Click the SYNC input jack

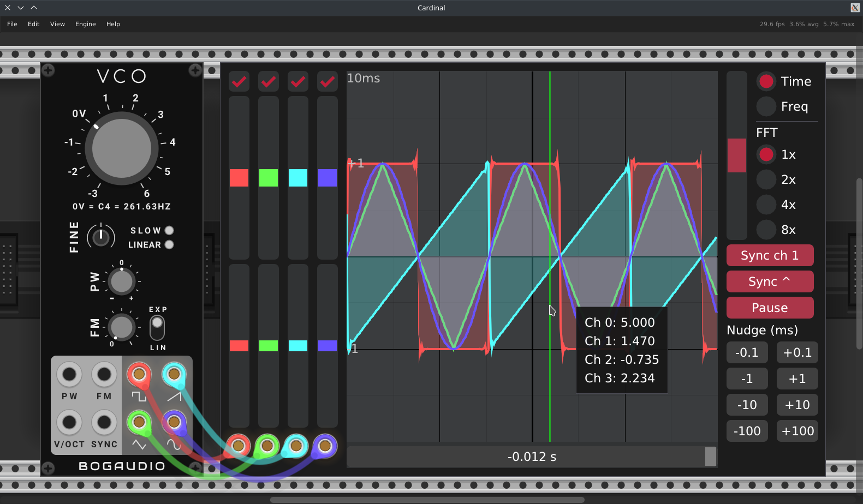click(104, 422)
